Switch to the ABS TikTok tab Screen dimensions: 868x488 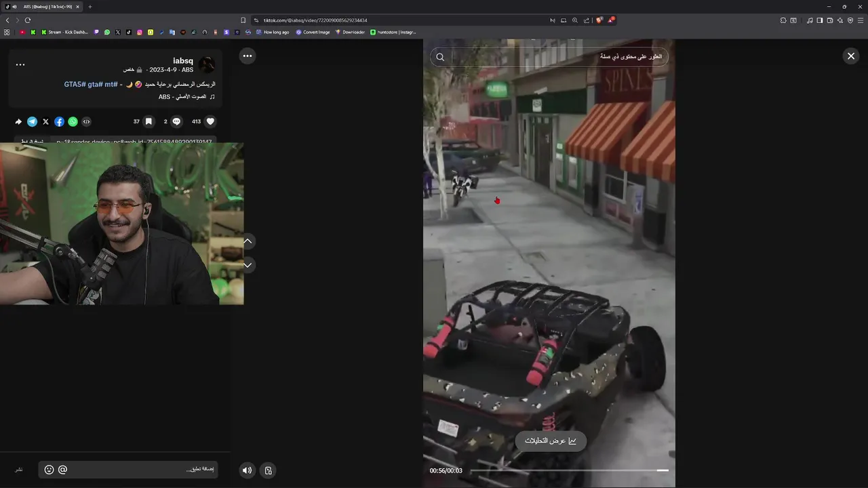(42, 7)
